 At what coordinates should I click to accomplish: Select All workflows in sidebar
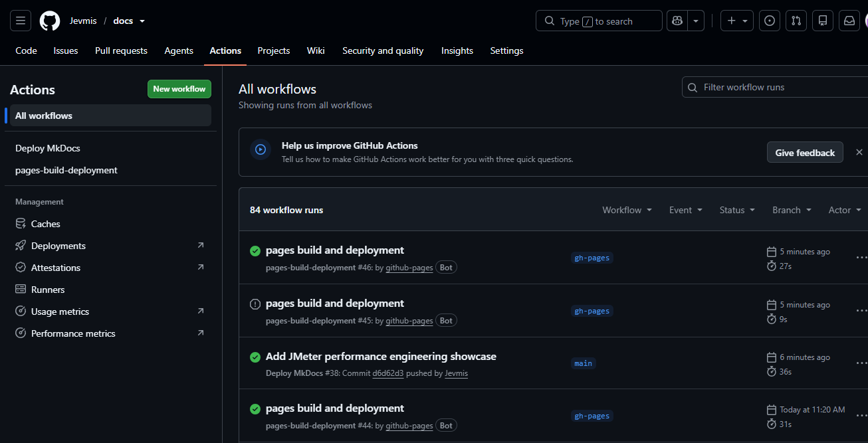pyautogui.click(x=110, y=116)
